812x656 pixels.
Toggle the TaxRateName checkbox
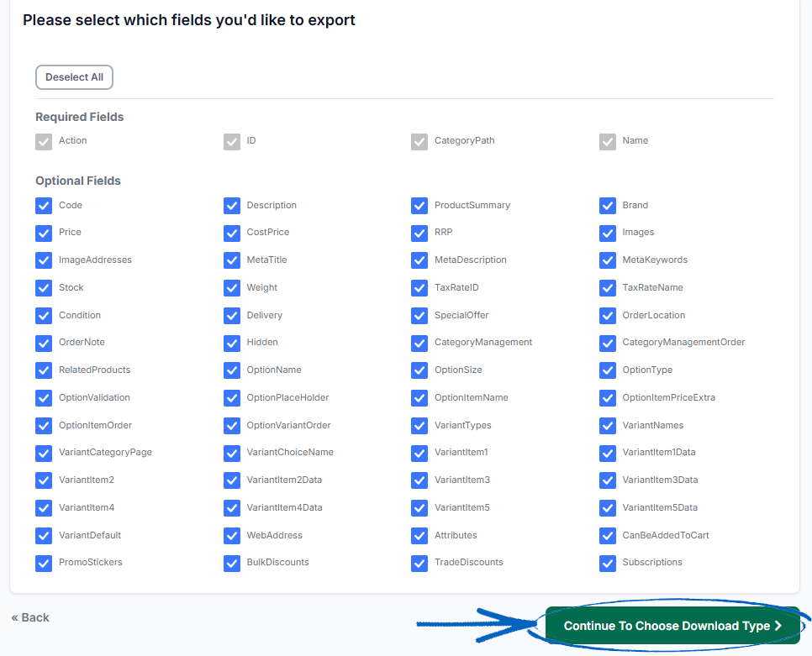pyautogui.click(x=608, y=287)
